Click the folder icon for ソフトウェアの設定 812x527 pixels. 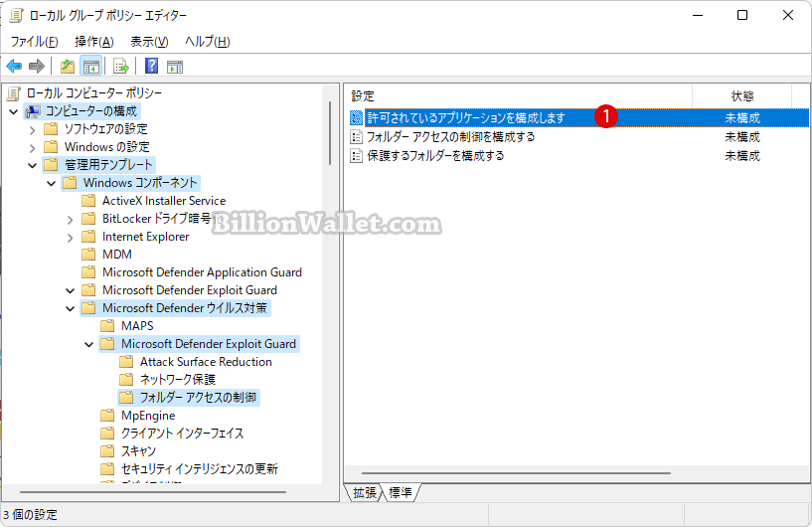tap(51, 129)
